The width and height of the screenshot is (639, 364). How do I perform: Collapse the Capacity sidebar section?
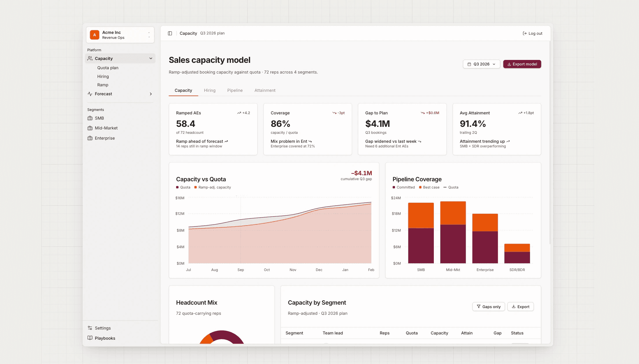coord(151,58)
